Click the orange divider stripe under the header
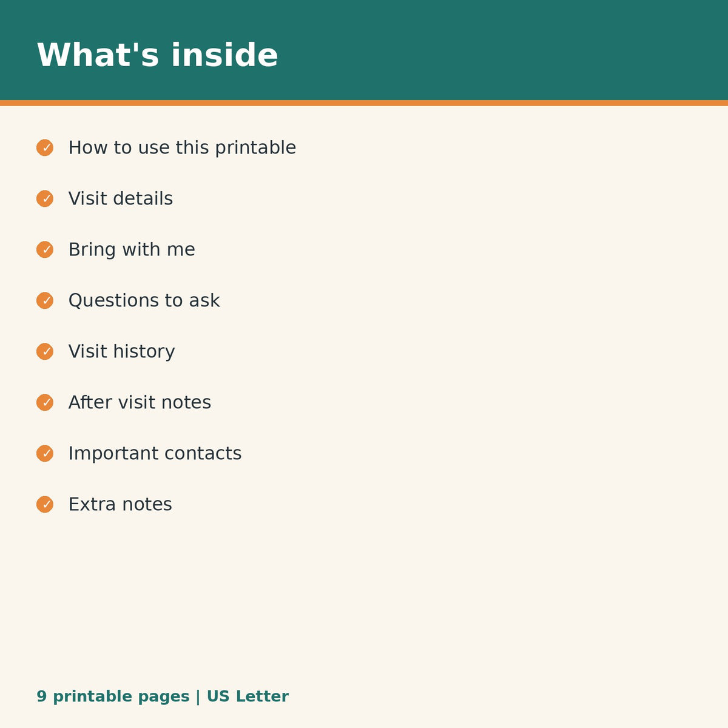 [x=364, y=103]
